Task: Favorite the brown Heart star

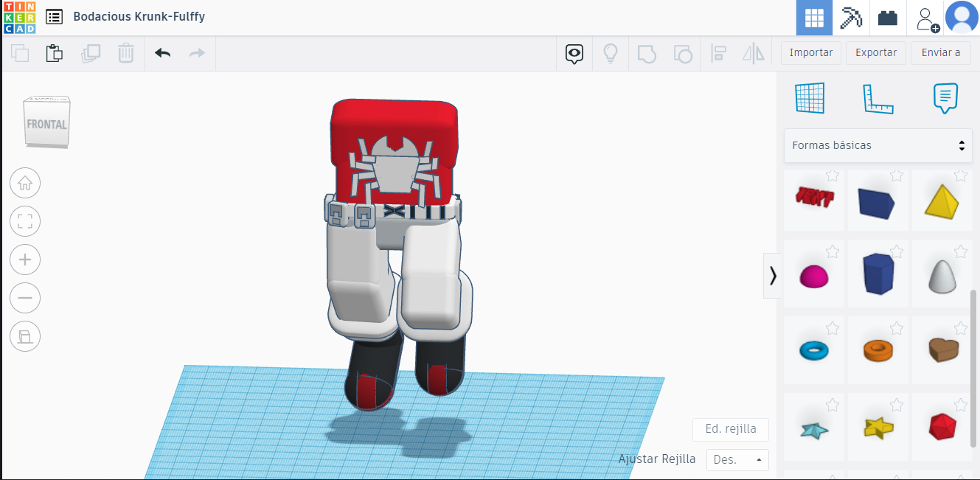Action: [961, 328]
